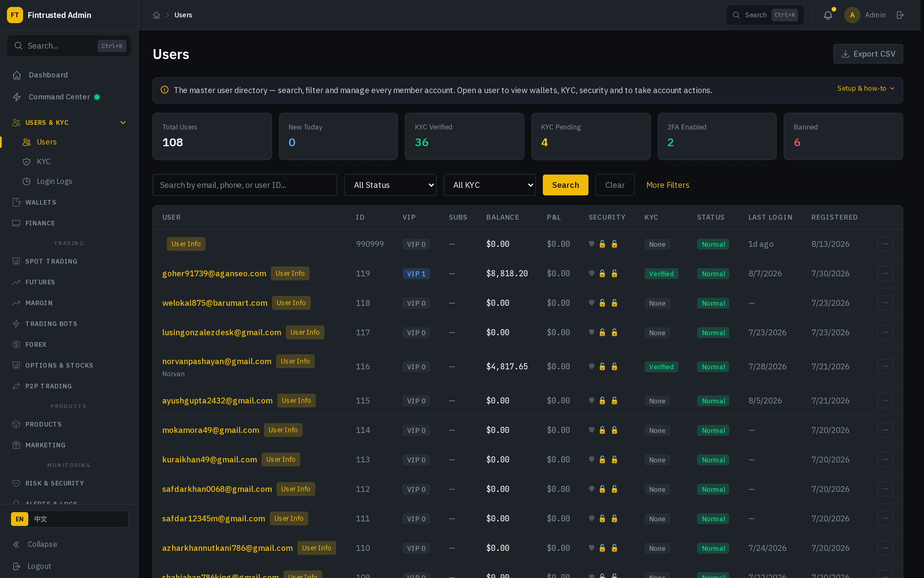The height and width of the screenshot is (578, 924).
Task: Click the Clear filters button
Action: (615, 185)
